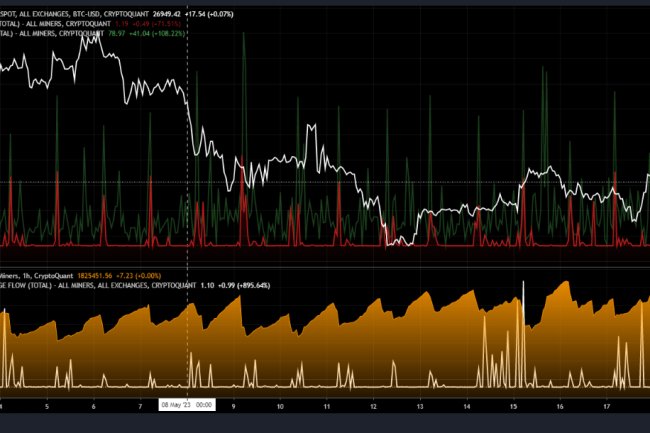Click date 9 on the time axis
Image resolution: width=650 pixels, height=433 pixels.
coord(233,406)
